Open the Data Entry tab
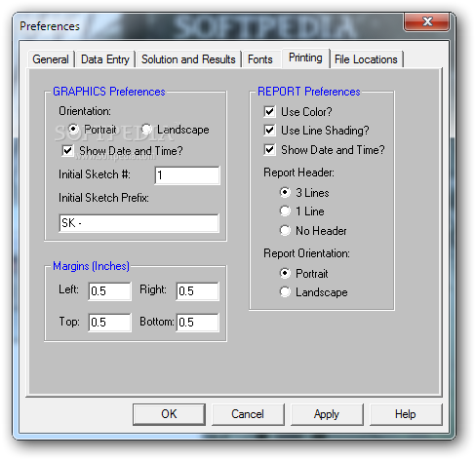The height and width of the screenshot is (460, 476). pyautogui.click(x=105, y=59)
